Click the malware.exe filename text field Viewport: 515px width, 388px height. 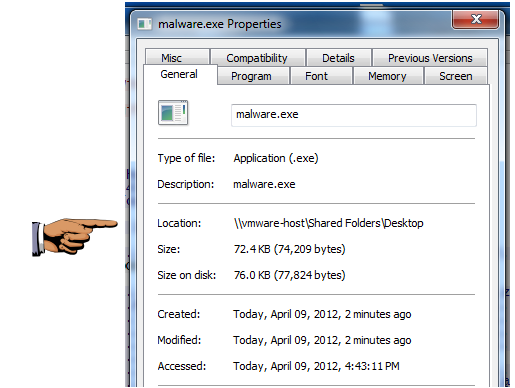tap(354, 115)
